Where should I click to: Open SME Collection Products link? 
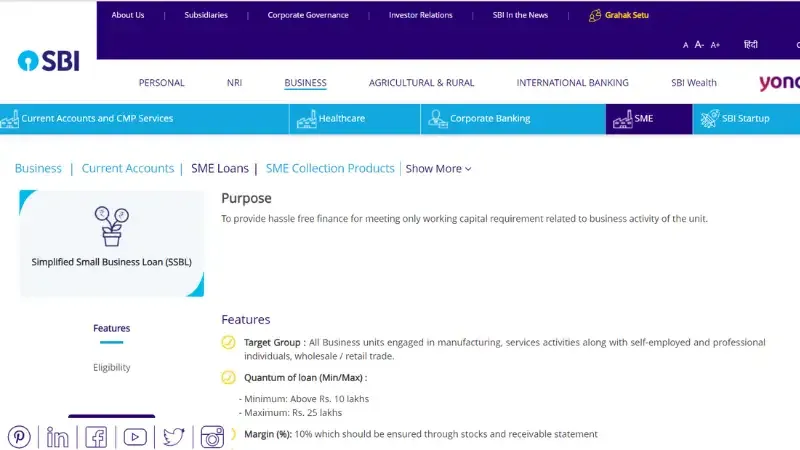tap(330, 168)
